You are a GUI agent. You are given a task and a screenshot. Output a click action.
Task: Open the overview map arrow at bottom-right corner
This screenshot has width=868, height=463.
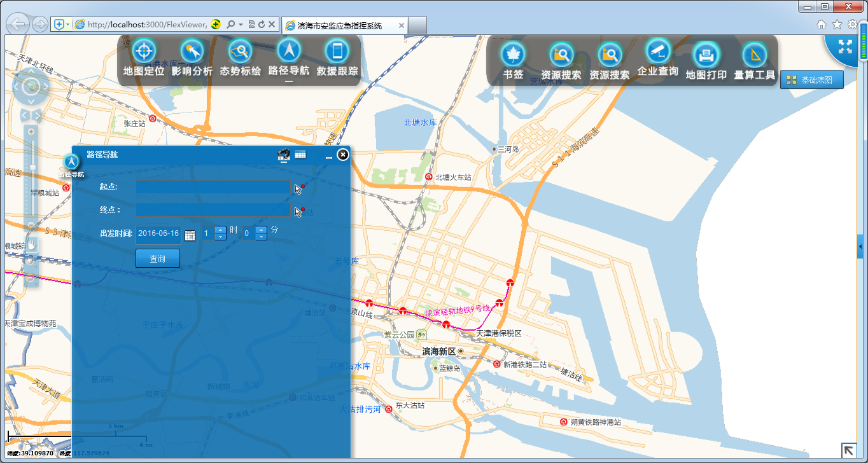(x=848, y=450)
